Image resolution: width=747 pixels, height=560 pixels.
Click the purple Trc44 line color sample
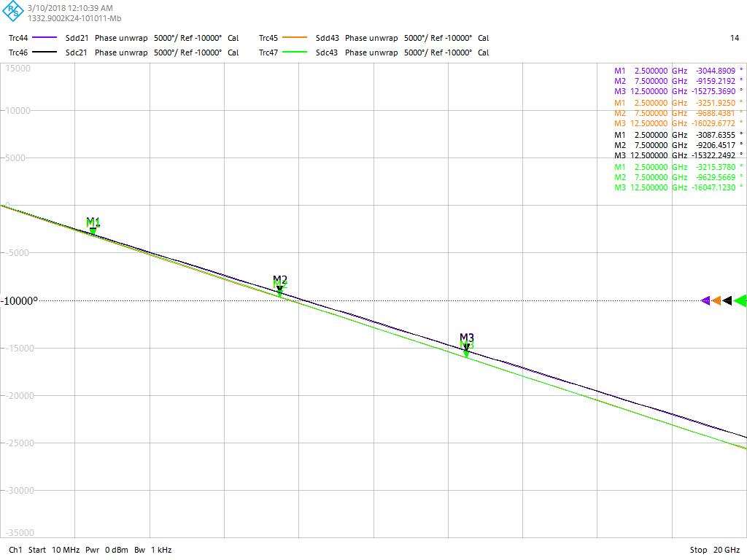(x=45, y=38)
